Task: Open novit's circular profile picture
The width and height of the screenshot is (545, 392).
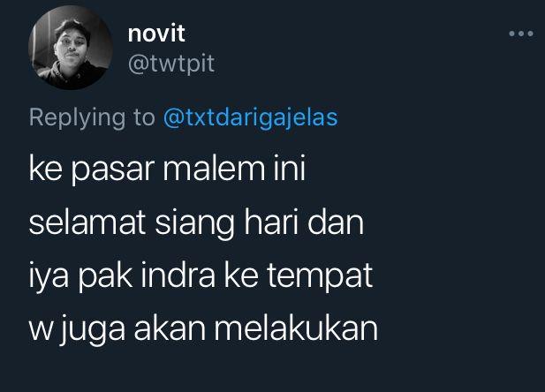Action: tap(71, 48)
